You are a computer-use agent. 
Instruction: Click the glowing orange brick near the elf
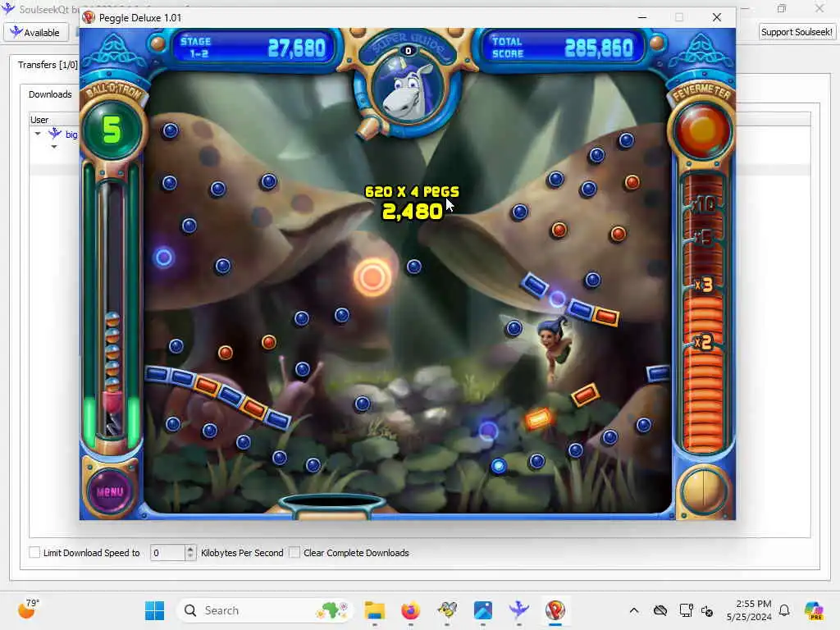pos(538,418)
